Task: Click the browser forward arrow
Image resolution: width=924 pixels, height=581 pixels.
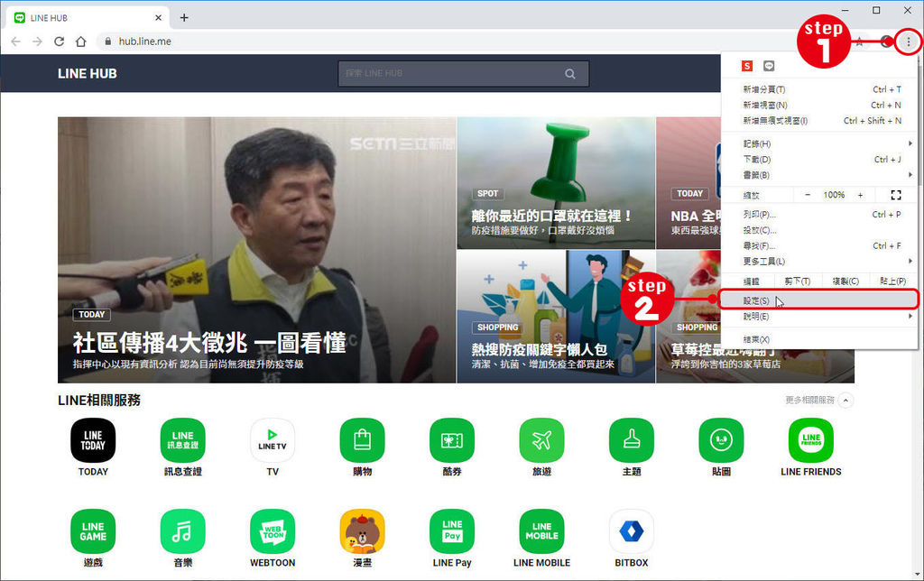Action: (37, 41)
